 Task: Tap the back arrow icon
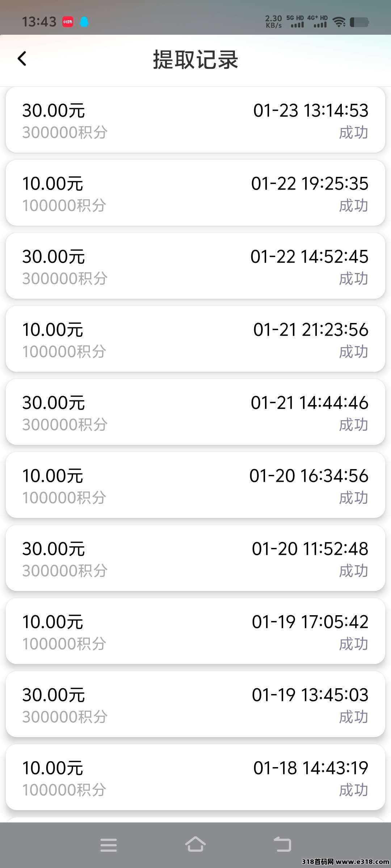pos(22,59)
